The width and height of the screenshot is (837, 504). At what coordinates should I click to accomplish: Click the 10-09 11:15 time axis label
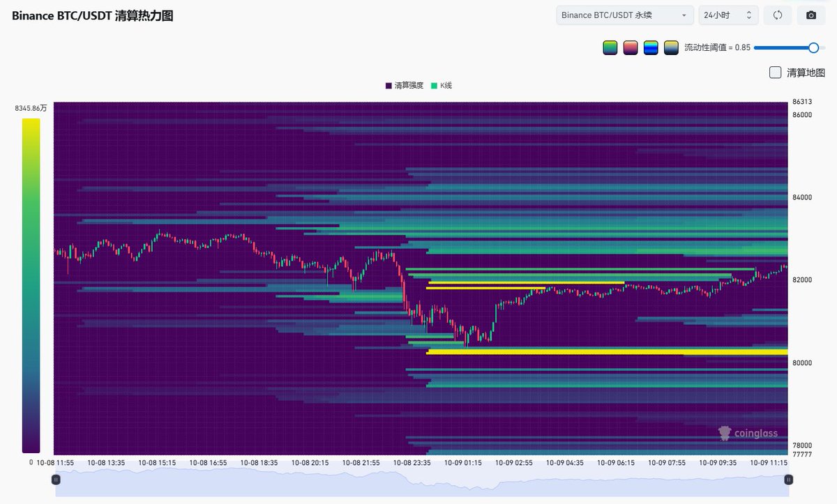[x=768, y=462]
